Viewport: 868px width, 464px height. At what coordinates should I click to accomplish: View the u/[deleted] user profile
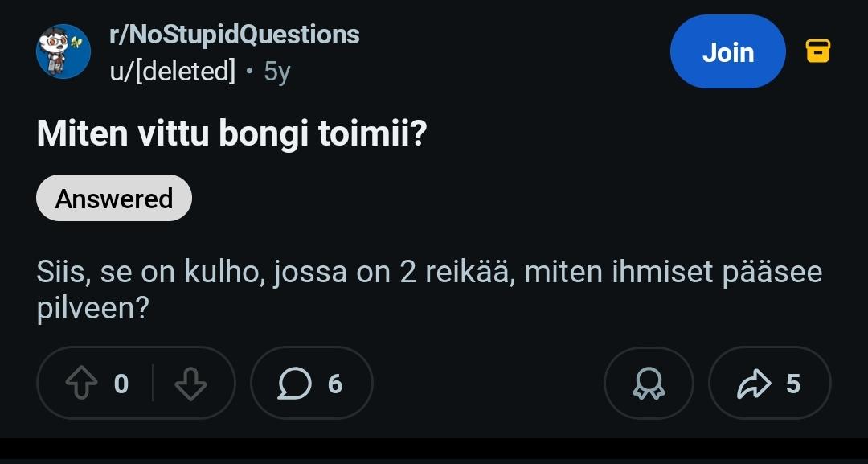click(172, 72)
